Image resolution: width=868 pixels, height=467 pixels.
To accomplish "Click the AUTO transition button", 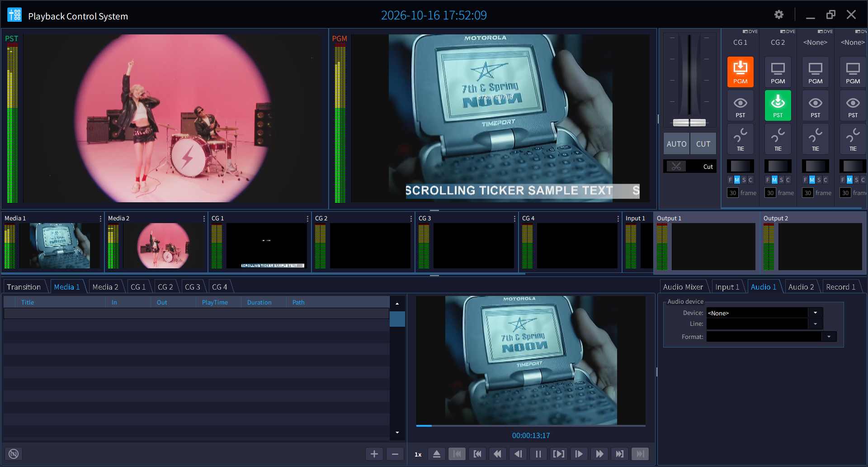I will click(x=676, y=144).
